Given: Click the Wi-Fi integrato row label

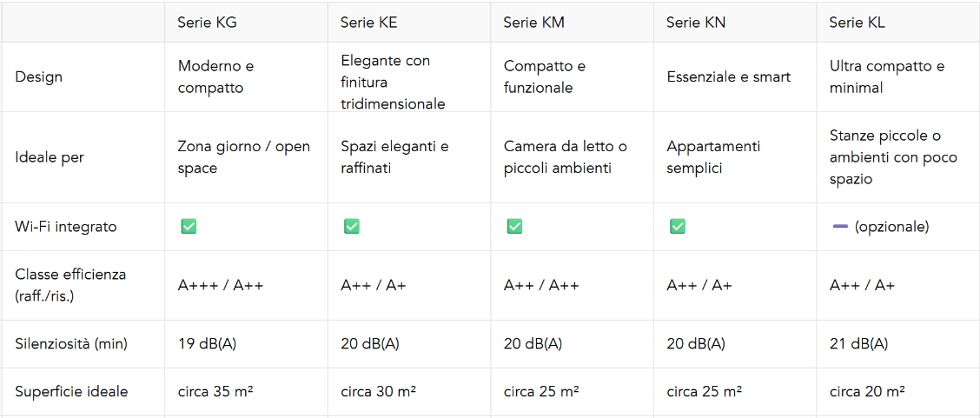Looking at the screenshot, I should point(66,227).
